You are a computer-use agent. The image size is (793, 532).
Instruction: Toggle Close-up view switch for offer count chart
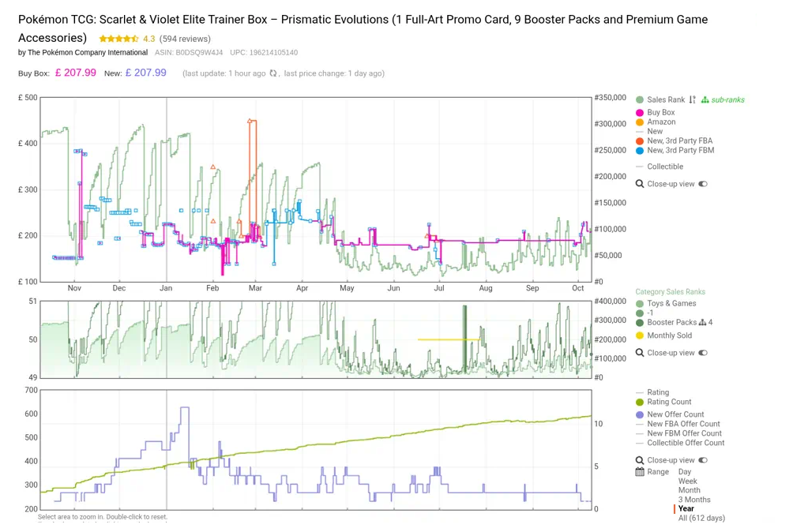(x=703, y=460)
